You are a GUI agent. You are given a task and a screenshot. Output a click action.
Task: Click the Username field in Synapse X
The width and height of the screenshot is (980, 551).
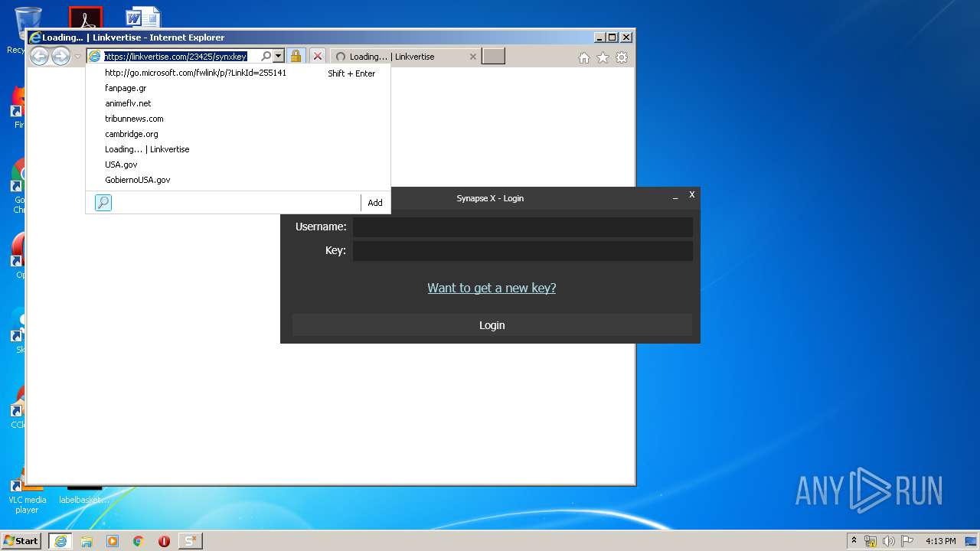[523, 227]
